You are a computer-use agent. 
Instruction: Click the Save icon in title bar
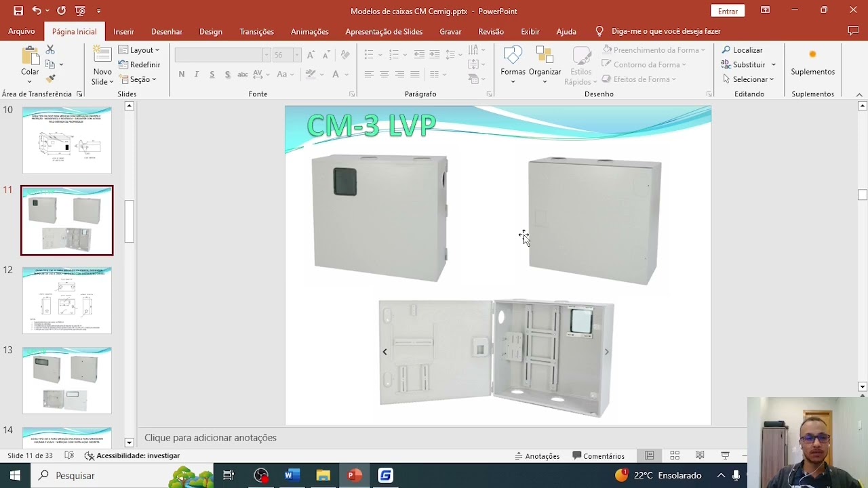pos(18,11)
